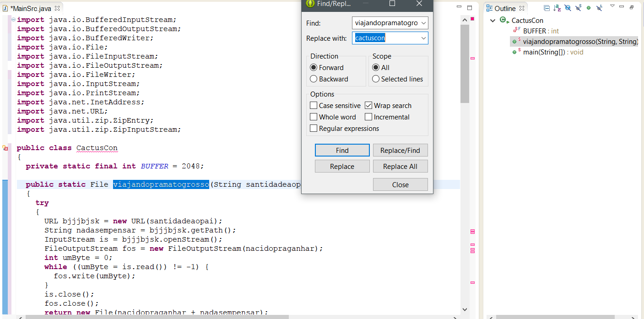The height and width of the screenshot is (319, 644).
Task: Click Hide Static Members icon in Outline
Action: pyautogui.click(x=578, y=8)
